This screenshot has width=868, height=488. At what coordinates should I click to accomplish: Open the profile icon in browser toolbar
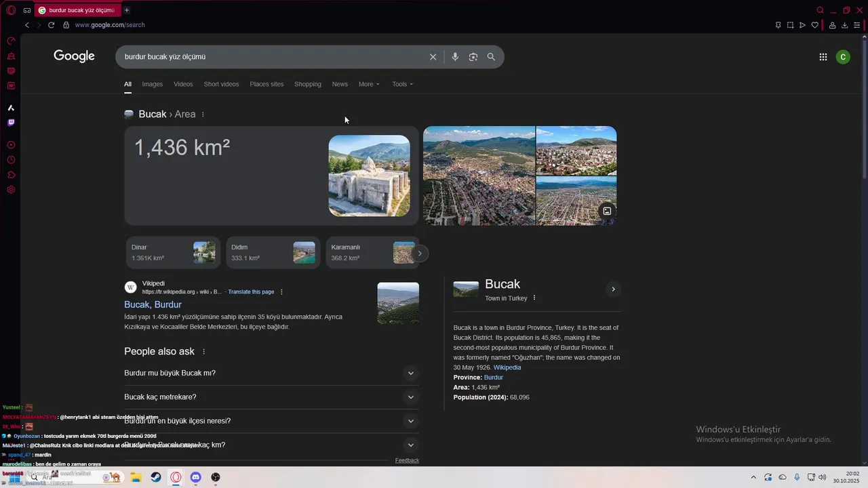(832, 25)
